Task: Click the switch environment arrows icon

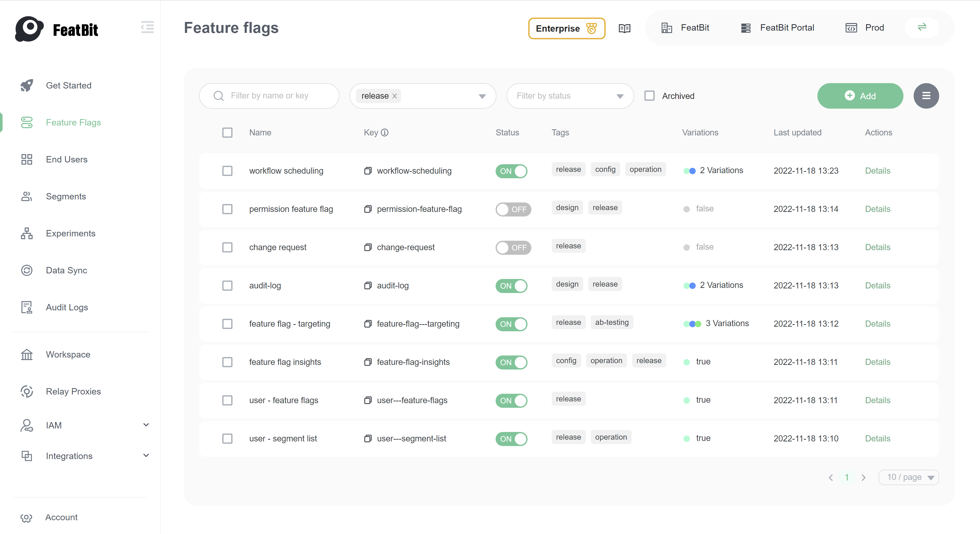Action: [x=922, y=27]
